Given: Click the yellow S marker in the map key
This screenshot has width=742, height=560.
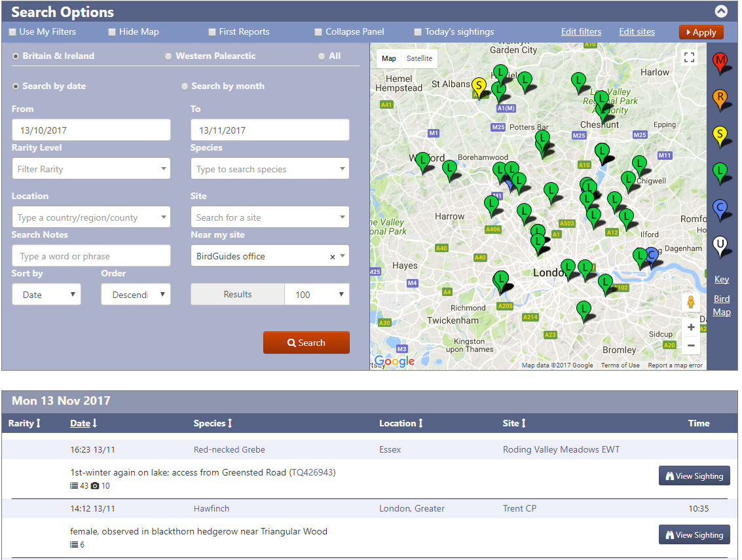Looking at the screenshot, I should [x=720, y=136].
